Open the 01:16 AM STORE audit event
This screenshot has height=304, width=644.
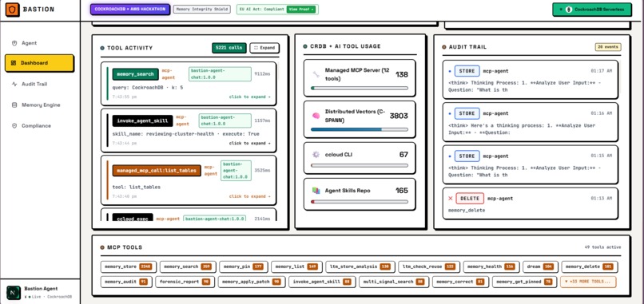coord(531,122)
